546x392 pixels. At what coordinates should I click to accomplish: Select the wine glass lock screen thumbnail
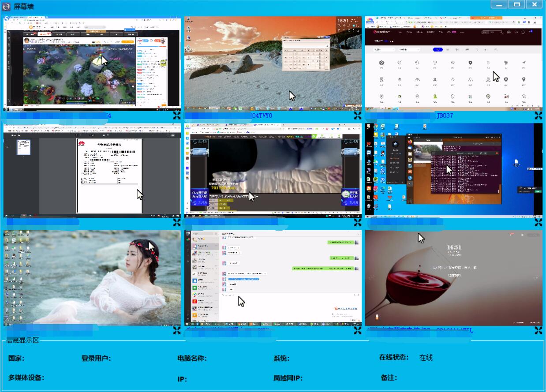point(453,278)
